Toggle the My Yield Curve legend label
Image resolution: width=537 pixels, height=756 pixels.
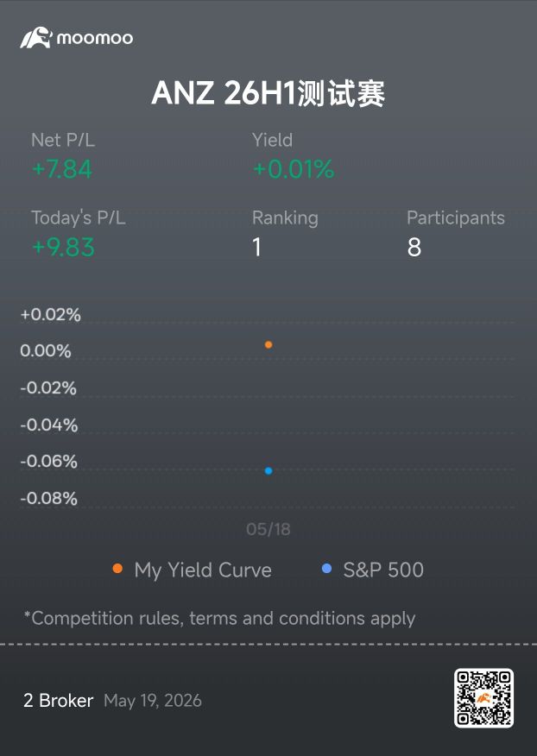(203, 570)
